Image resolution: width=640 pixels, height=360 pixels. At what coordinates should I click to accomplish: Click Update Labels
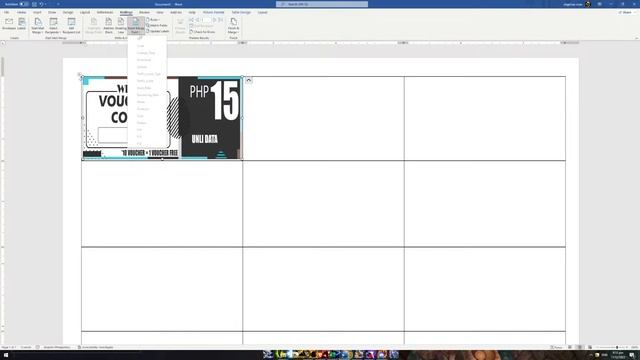[158, 31]
